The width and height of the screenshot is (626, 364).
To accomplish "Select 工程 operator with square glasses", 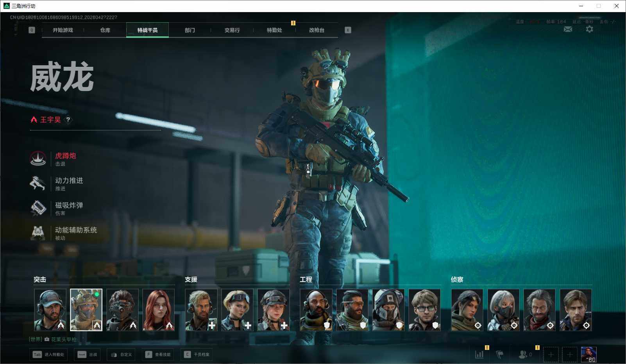I will tap(425, 310).
